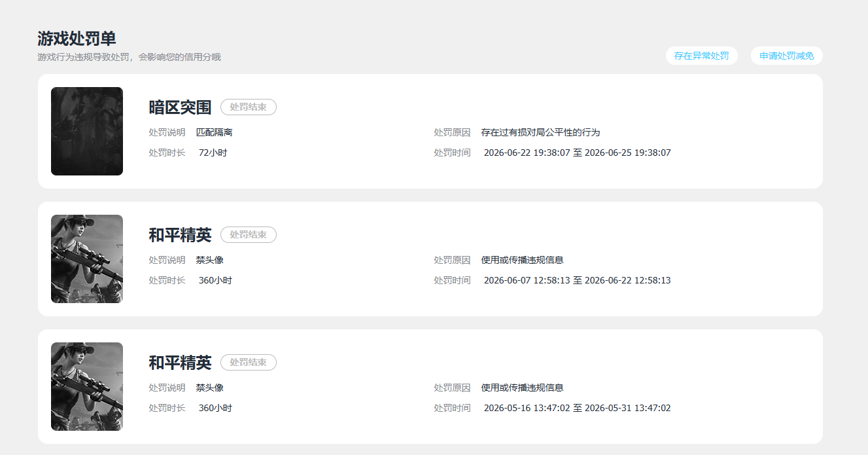Click time range 2026-06-22 19:38:07 至 2026-06-25
Image resolution: width=868 pixels, height=455 pixels.
(x=578, y=153)
